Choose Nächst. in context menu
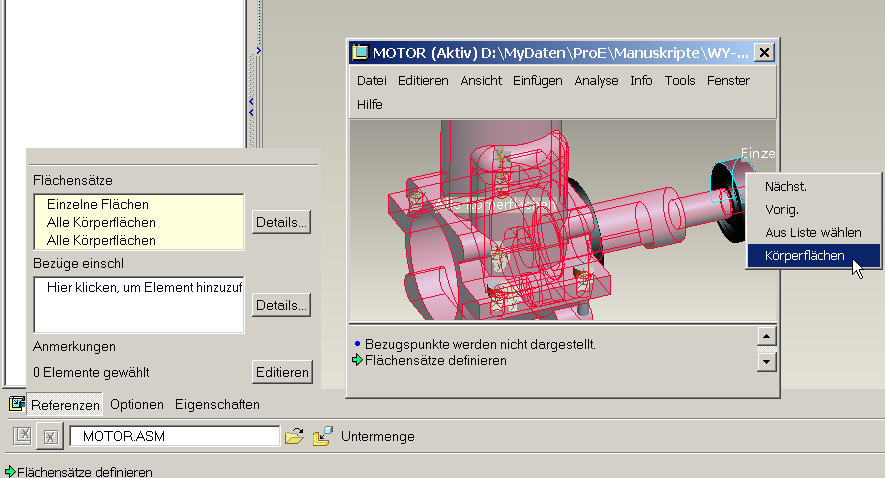This screenshot has height=478, width=885. click(x=813, y=186)
